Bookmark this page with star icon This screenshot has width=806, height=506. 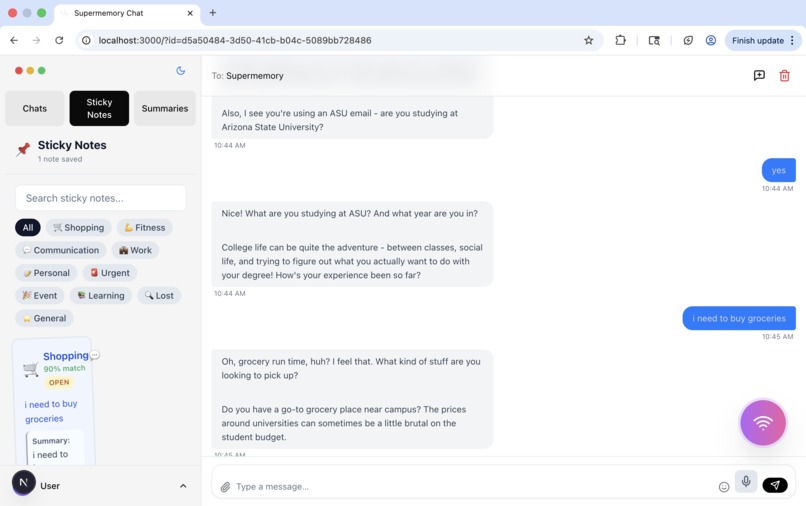tap(589, 40)
